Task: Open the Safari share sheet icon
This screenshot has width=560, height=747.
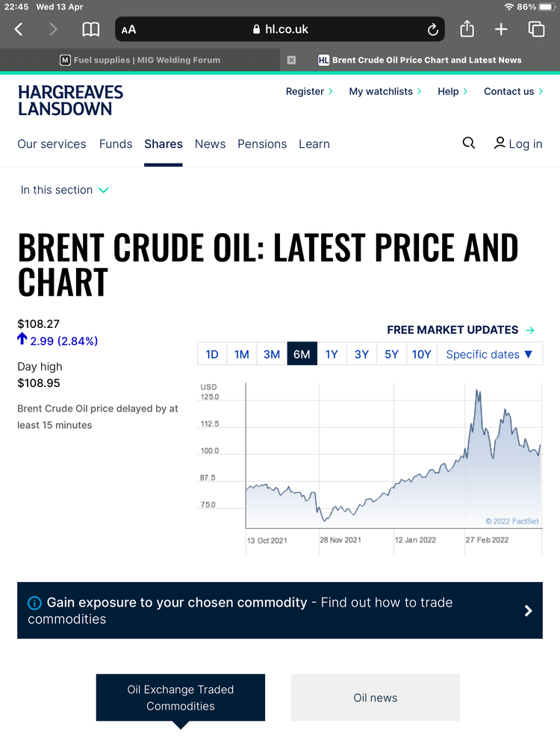Action: click(467, 29)
